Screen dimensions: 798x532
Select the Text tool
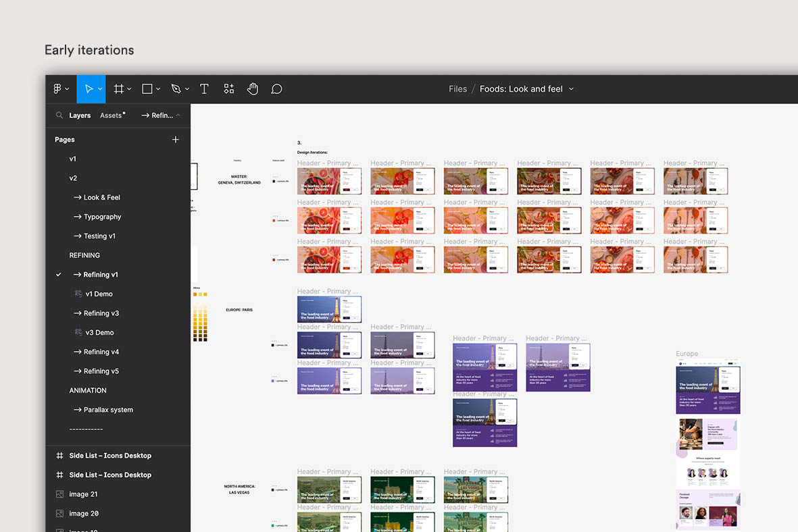pyautogui.click(x=204, y=89)
